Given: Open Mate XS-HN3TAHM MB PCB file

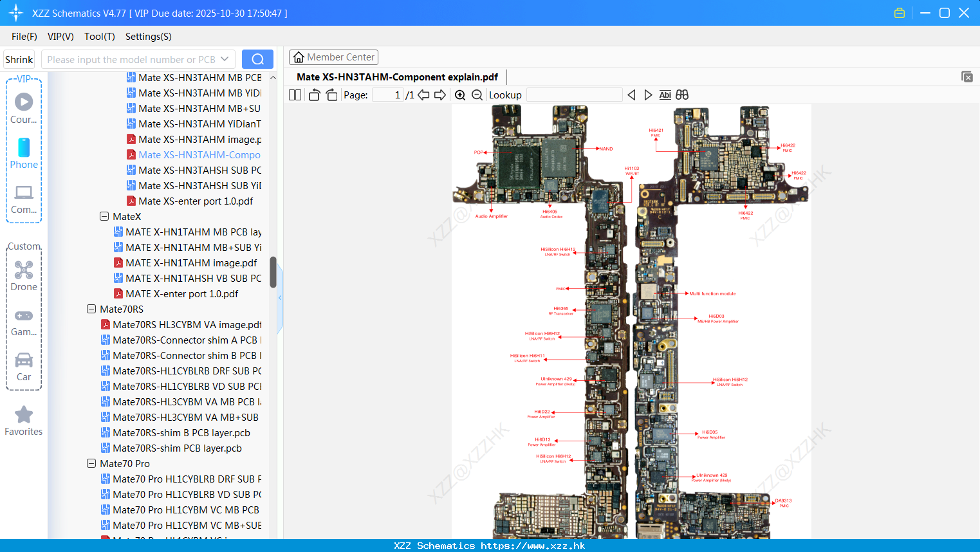Looking at the screenshot, I should [x=194, y=78].
